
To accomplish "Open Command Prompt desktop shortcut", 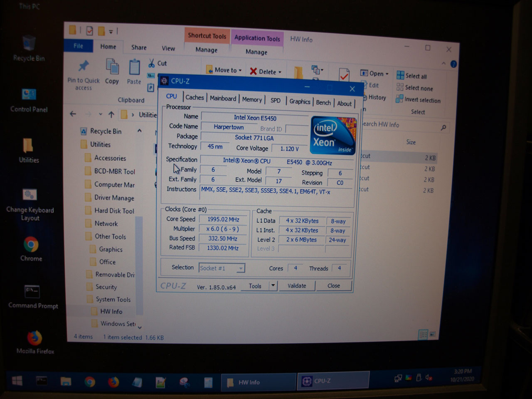I will click(x=33, y=297).
